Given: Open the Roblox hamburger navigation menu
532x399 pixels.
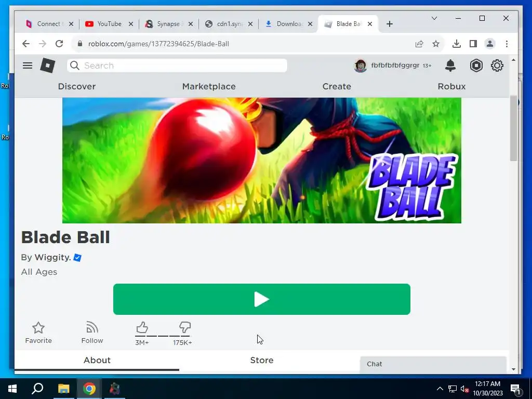Looking at the screenshot, I should [28, 65].
